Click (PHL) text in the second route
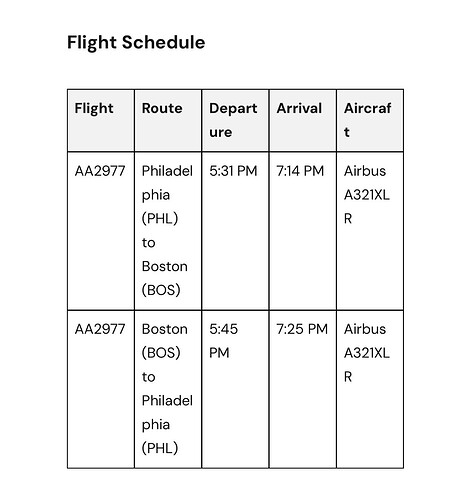Image resolution: width=473 pixels, height=499 pixels. [160, 448]
